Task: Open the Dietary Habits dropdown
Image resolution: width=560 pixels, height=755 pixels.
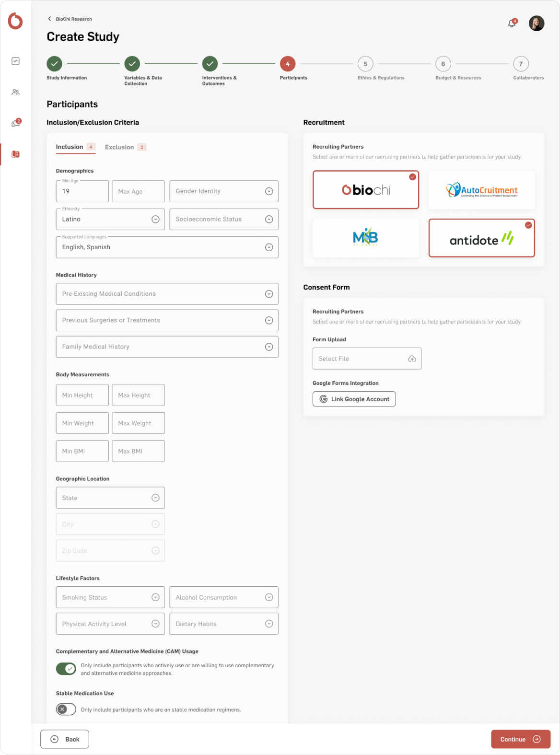Action: (x=224, y=624)
